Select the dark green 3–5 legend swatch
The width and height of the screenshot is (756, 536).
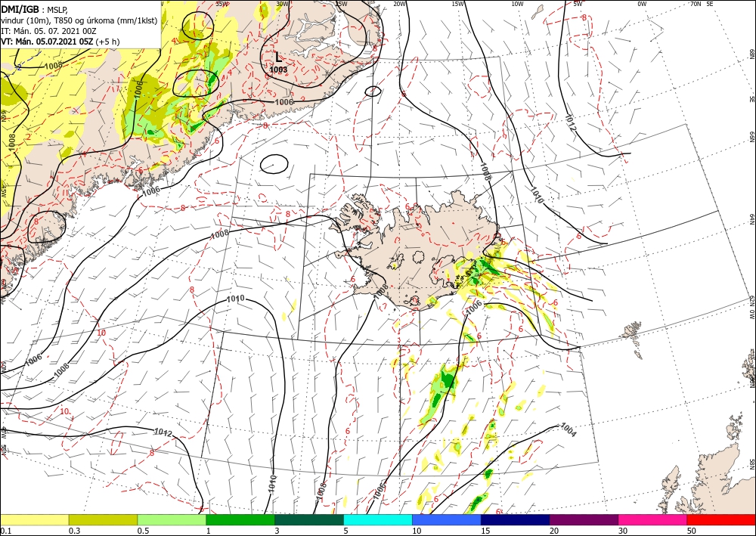309,519
